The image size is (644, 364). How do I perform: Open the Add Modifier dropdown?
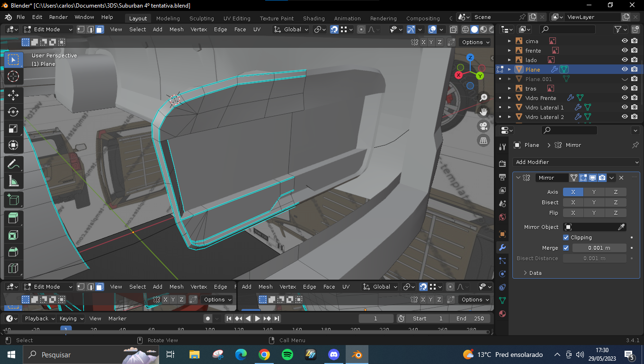[576, 162]
